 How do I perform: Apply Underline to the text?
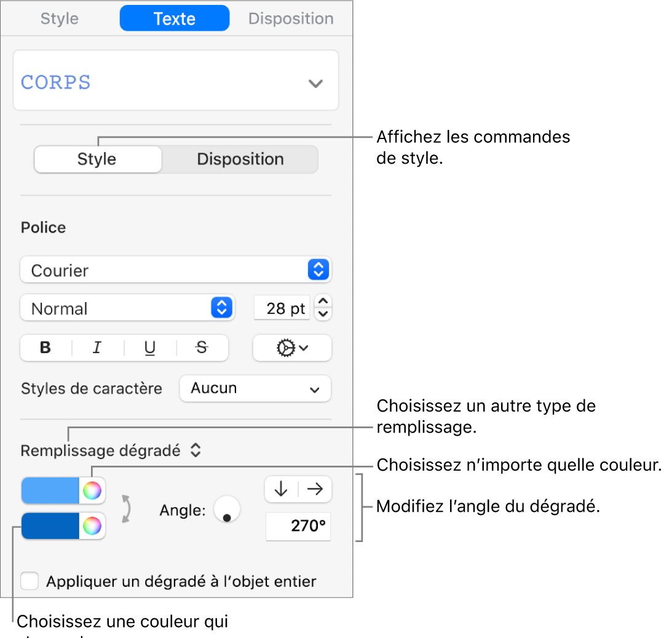pos(150,348)
